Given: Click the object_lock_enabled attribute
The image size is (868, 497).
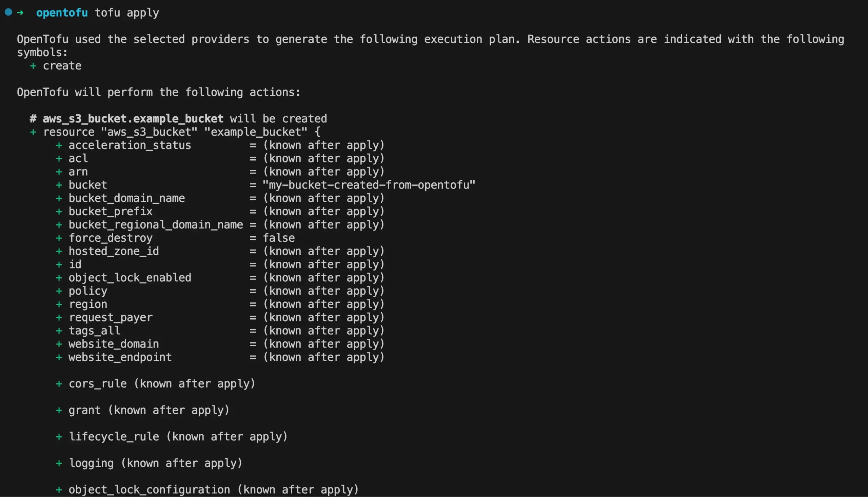Looking at the screenshot, I should click(x=130, y=278).
